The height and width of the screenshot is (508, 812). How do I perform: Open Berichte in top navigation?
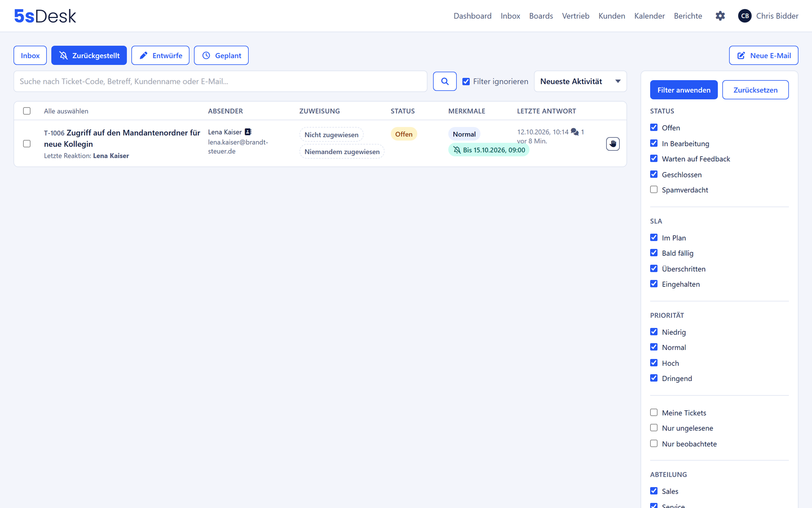[x=688, y=16]
